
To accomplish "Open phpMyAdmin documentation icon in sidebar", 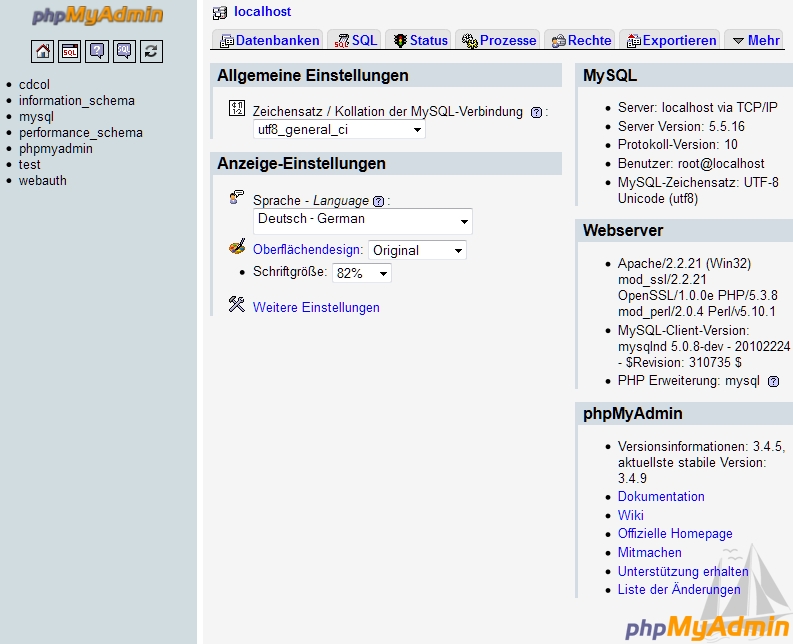I will 97,51.
